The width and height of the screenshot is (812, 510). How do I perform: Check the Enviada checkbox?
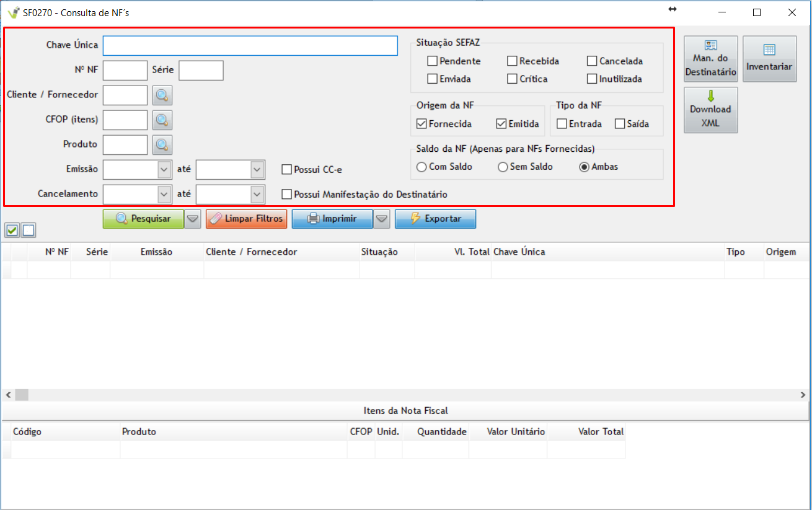(433, 79)
